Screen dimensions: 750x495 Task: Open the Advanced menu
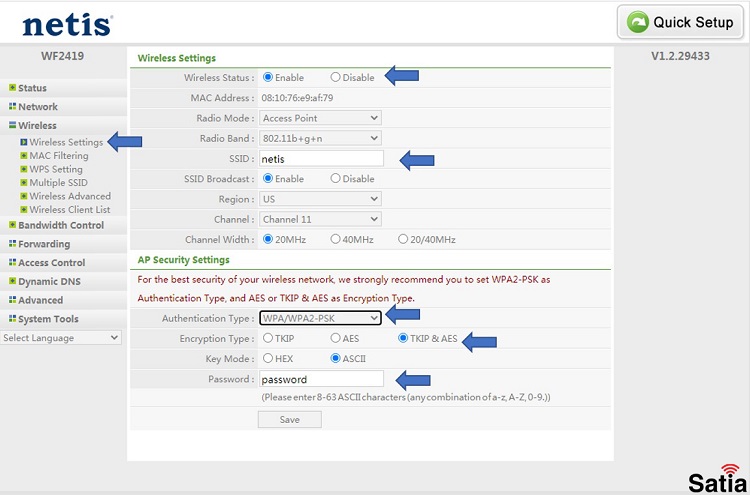coord(41,300)
